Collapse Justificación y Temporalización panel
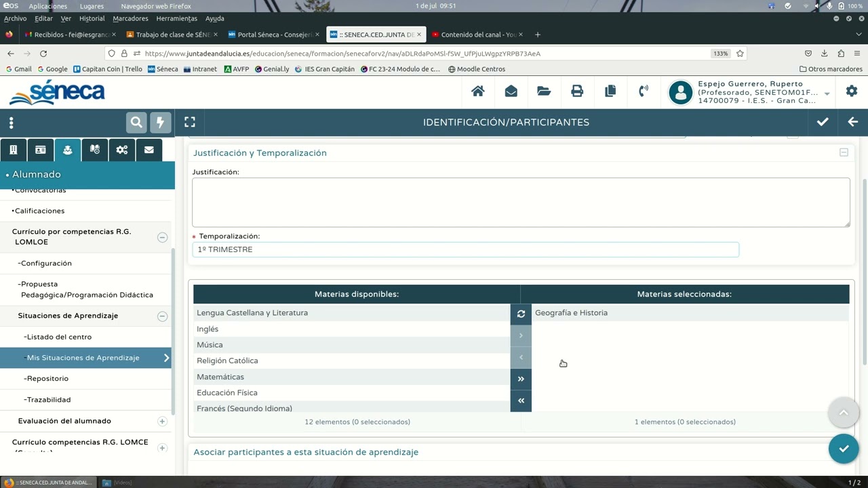 pos(844,152)
